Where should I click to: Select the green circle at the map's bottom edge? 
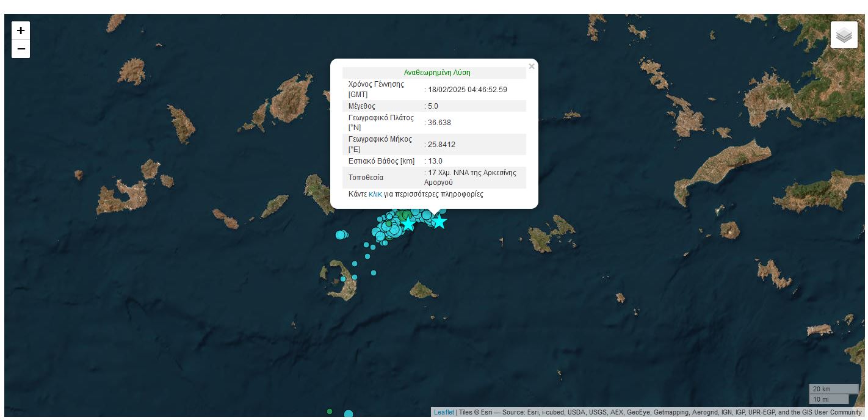point(330,411)
